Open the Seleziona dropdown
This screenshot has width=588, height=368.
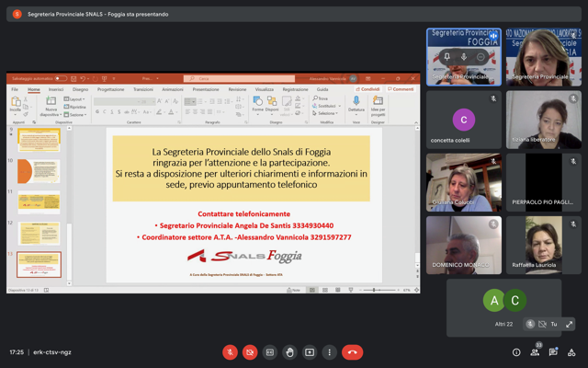[x=325, y=113]
